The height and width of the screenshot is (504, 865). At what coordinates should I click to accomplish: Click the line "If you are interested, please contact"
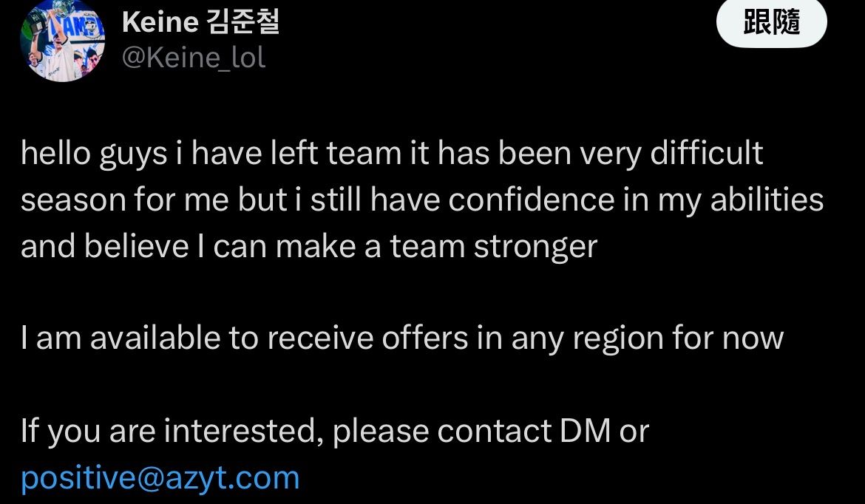click(x=334, y=431)
